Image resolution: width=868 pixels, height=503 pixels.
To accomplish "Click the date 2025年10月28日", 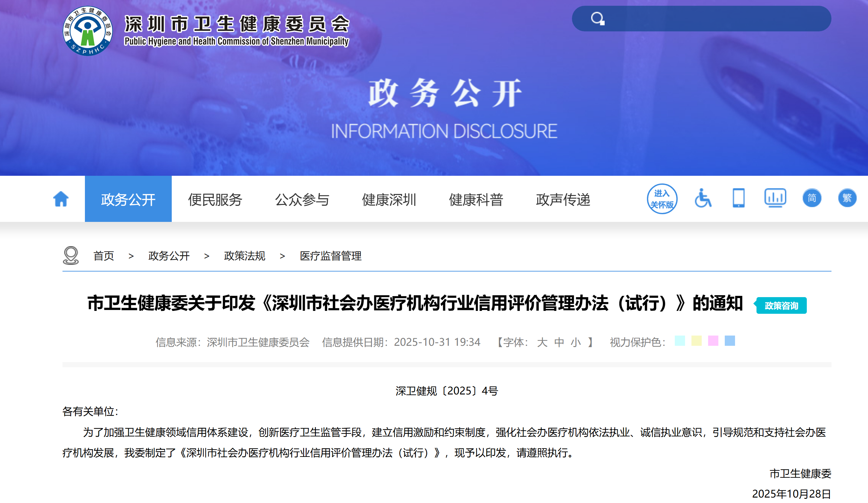I will pos(791,494).
